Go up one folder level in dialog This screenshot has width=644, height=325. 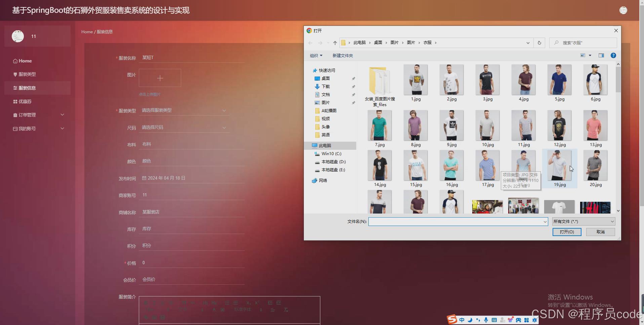click(335, 43)
